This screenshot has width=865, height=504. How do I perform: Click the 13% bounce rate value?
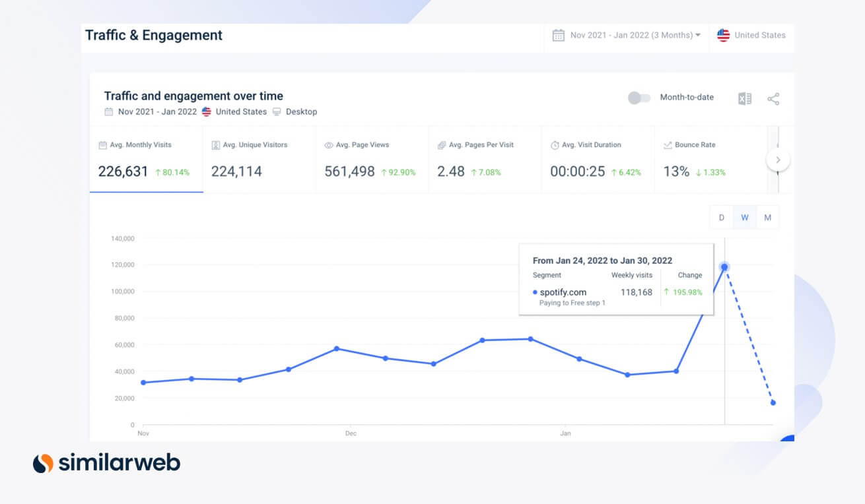coord(676,172)
